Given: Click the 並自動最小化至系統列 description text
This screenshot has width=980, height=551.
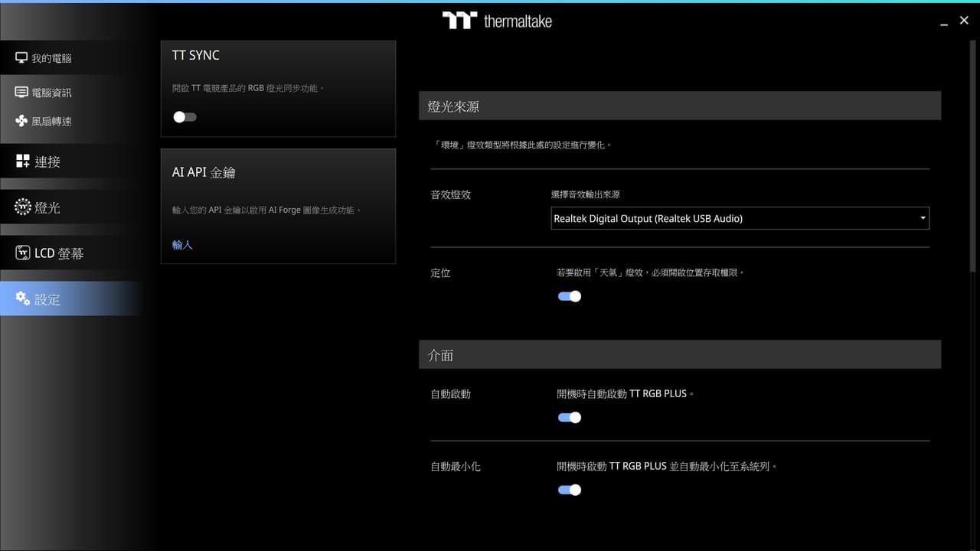Looking at the screenshot, I should [724, 466].
